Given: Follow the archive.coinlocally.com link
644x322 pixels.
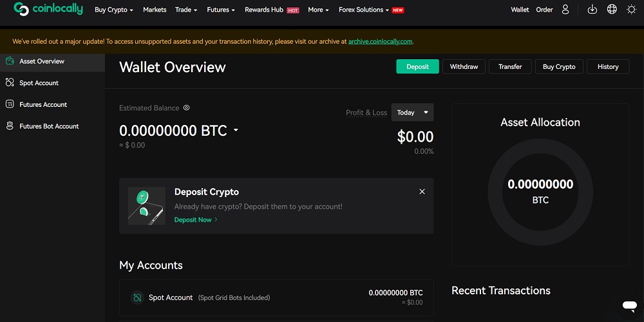Looking at the screenshot, I should pyautogui.click(x=381, y=41).
